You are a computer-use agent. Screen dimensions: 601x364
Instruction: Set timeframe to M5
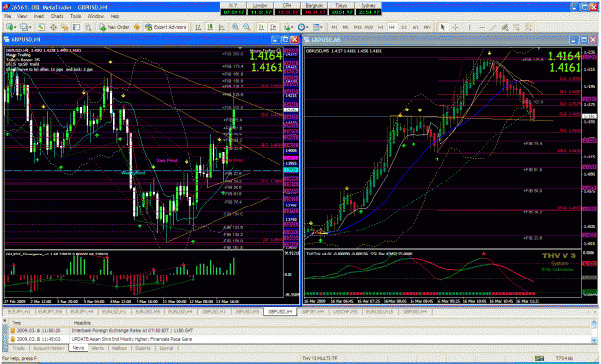point(345,27)
